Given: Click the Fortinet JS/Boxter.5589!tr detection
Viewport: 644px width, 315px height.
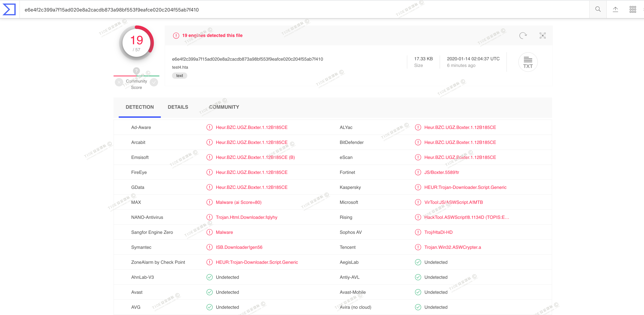Looking at the screenshot, I should tap(442, 172).
